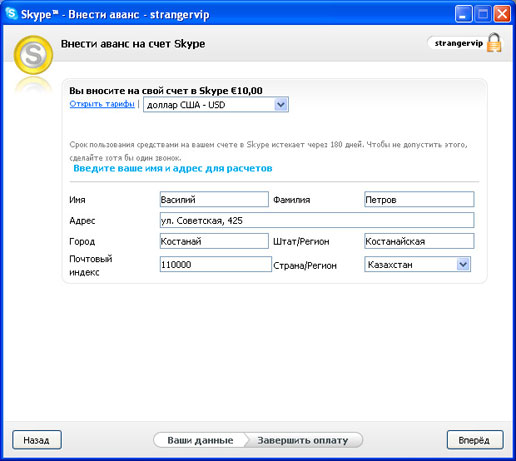Select the Ваши данные step

pyautogui.click(x=200, y=440)
